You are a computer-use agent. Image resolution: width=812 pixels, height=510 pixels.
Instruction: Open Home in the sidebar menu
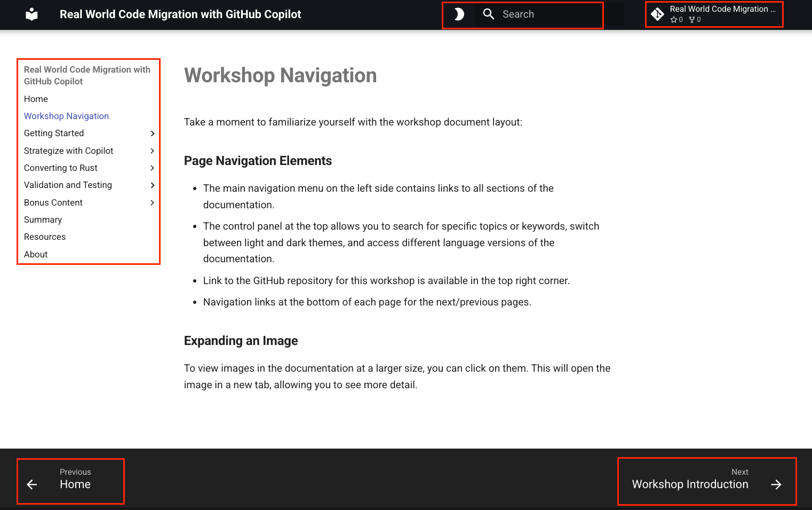[x=36, y=99]
